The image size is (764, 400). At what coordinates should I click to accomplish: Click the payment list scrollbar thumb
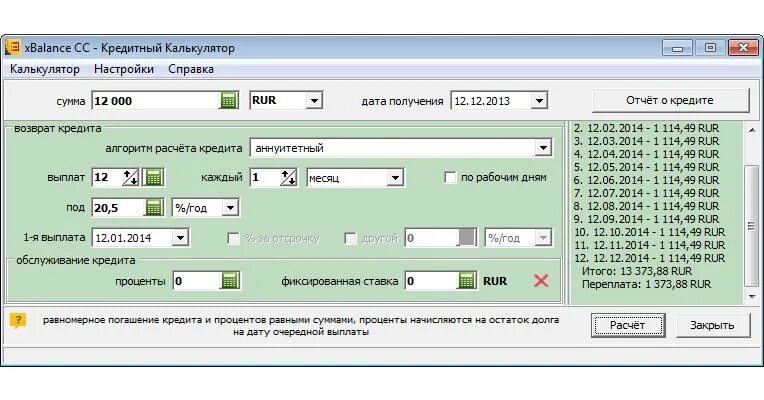(752, 226)
